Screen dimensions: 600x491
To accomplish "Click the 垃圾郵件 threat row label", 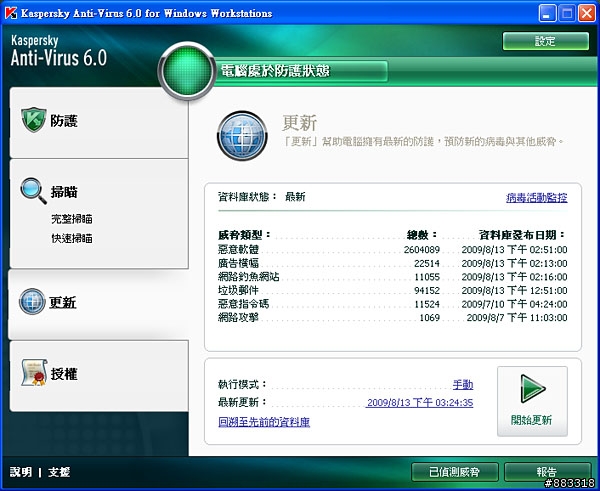I will point(238,290).
